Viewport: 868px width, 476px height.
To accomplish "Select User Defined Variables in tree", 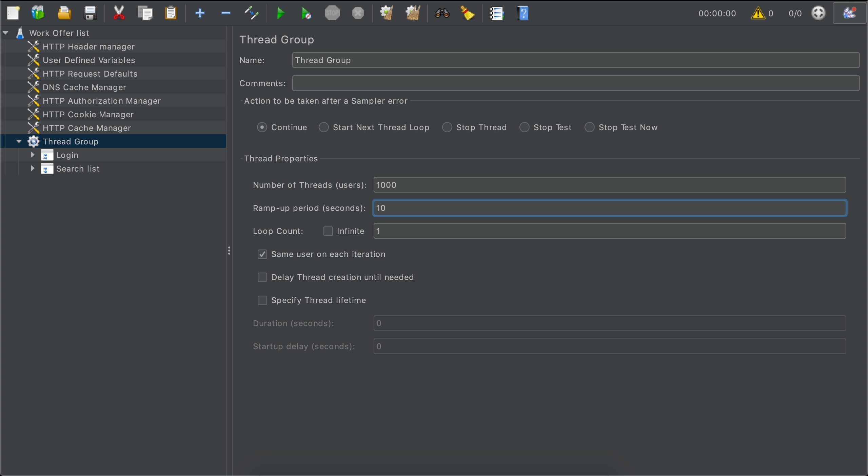I will pyautogui.click(x=89, y=60).
